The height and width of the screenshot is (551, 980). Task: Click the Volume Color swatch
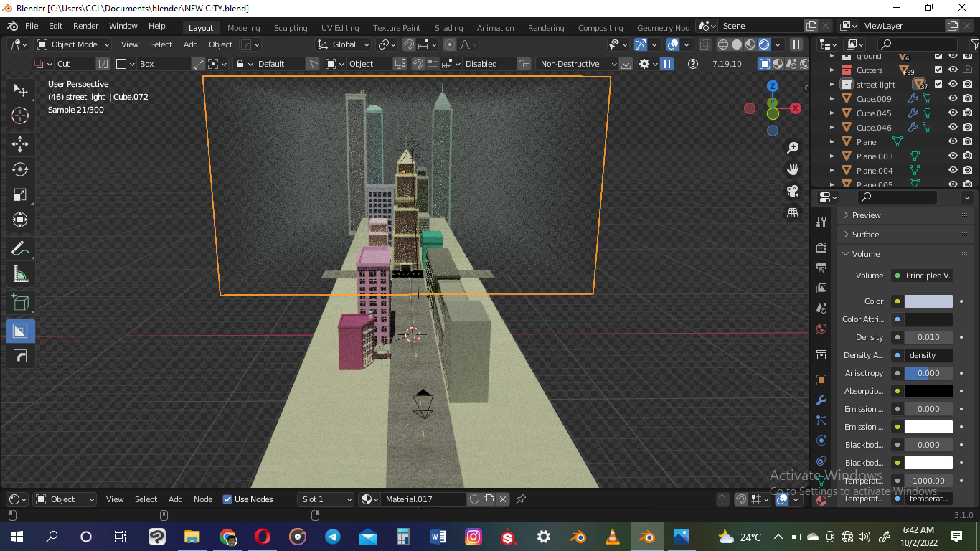pyautogui.click(x=928, y=301)
